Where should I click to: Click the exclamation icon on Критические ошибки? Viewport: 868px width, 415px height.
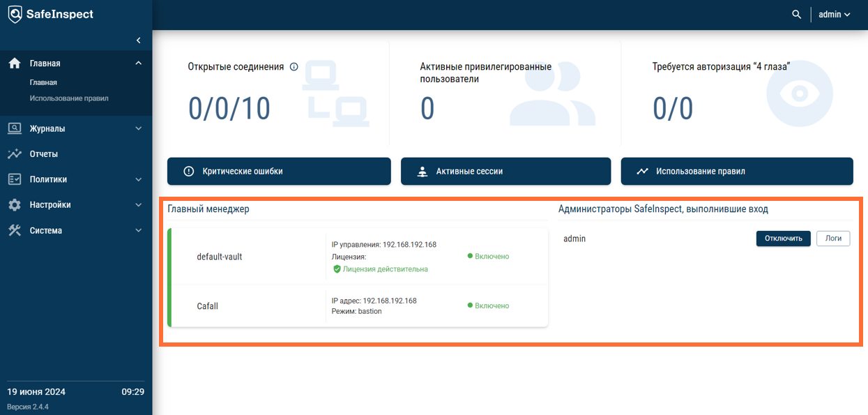[189, 171]
